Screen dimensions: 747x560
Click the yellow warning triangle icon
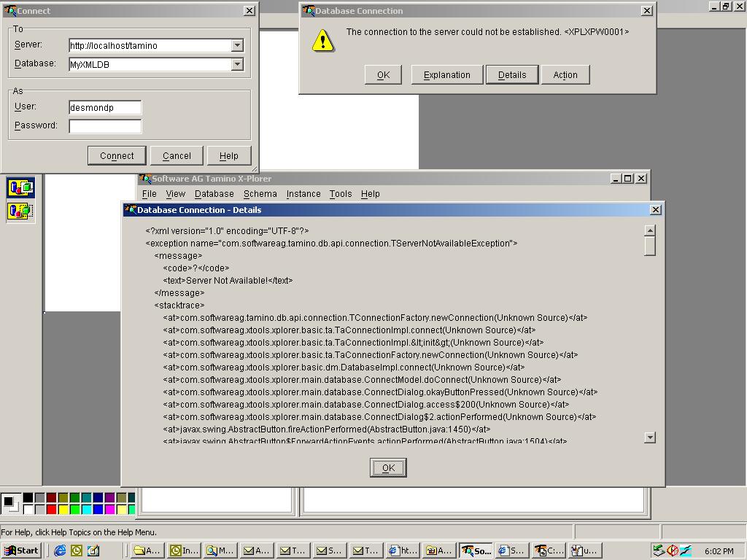point(323,41)
